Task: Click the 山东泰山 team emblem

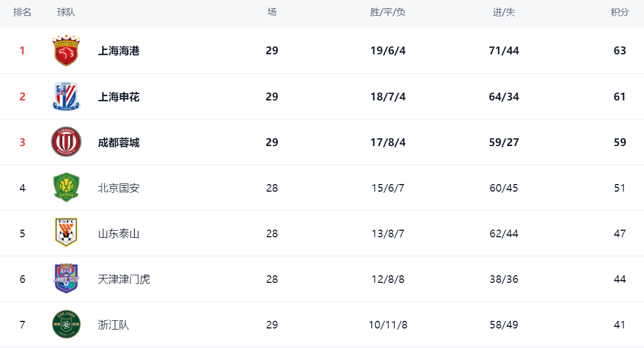Action: pos(66,233)
